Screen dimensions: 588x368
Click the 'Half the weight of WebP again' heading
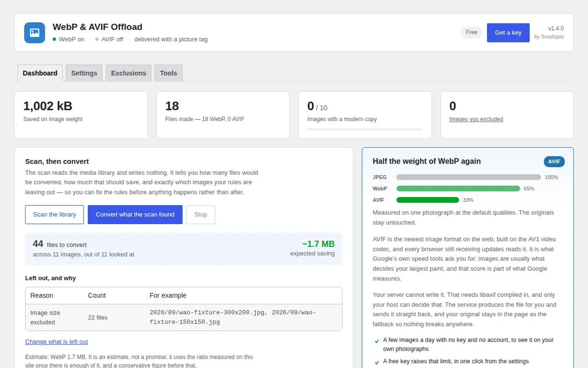pos(427,161)
